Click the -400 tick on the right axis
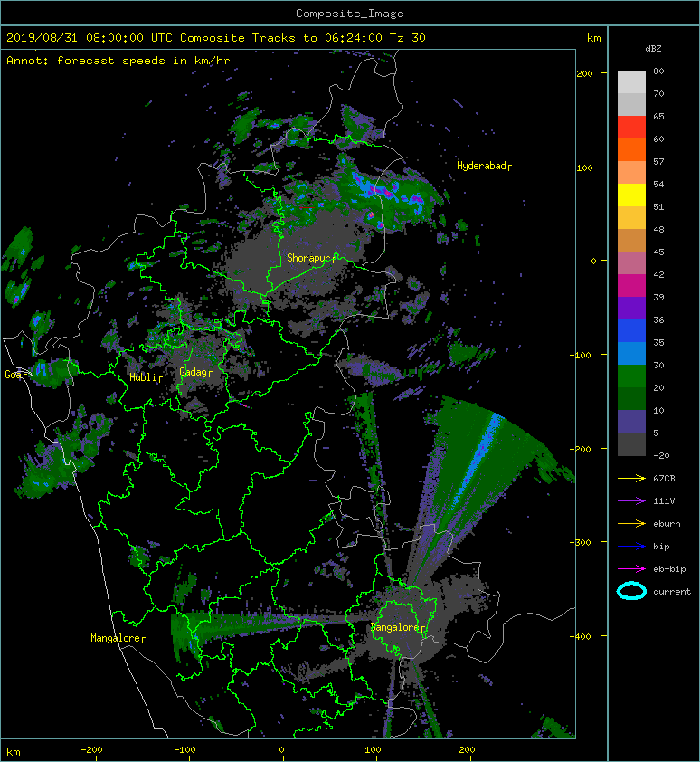 (580, 636)
